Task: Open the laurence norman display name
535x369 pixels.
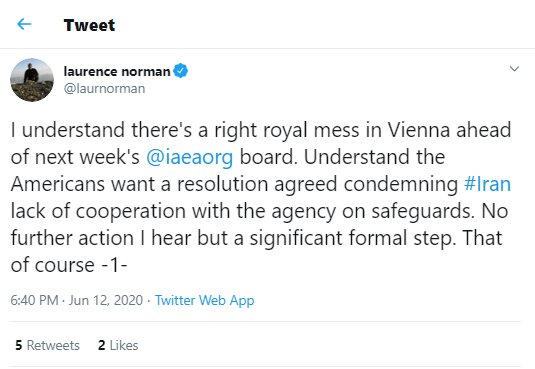Action: click(117, 71)
